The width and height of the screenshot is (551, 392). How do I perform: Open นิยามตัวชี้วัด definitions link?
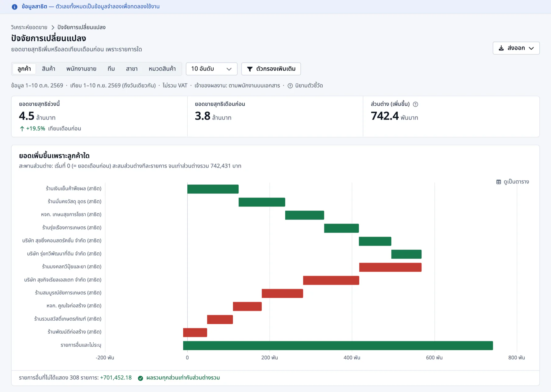pos(309,86)
